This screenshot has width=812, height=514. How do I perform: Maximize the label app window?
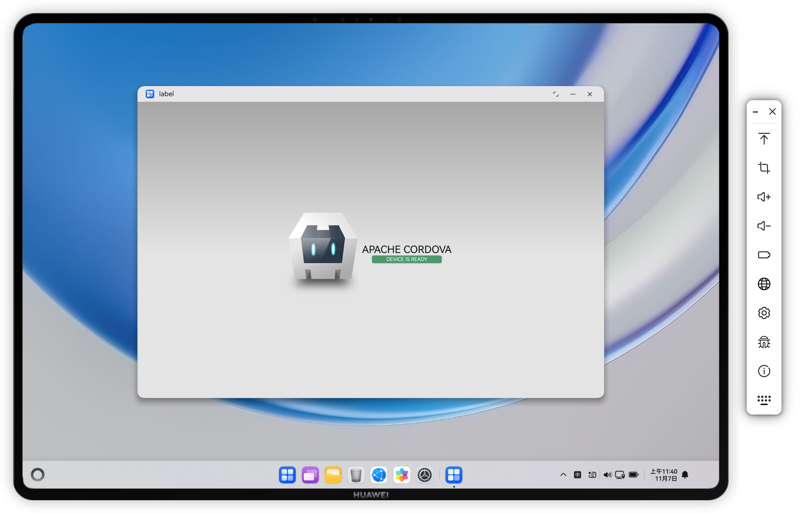click(x=555, y=94)
